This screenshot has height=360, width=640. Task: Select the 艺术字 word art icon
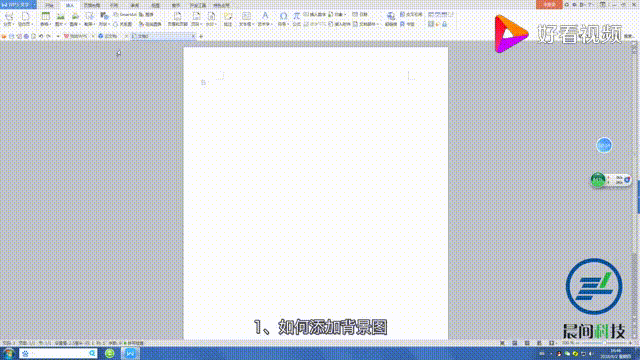[x=265, y=19]
